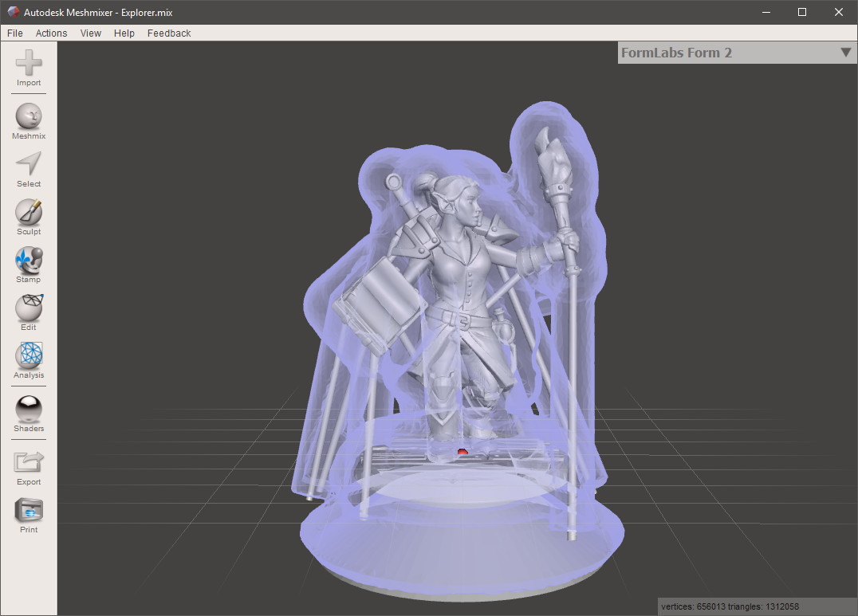Open the Edit tools menu
This screenshot has width=858, height=616.
pos(29,308)
